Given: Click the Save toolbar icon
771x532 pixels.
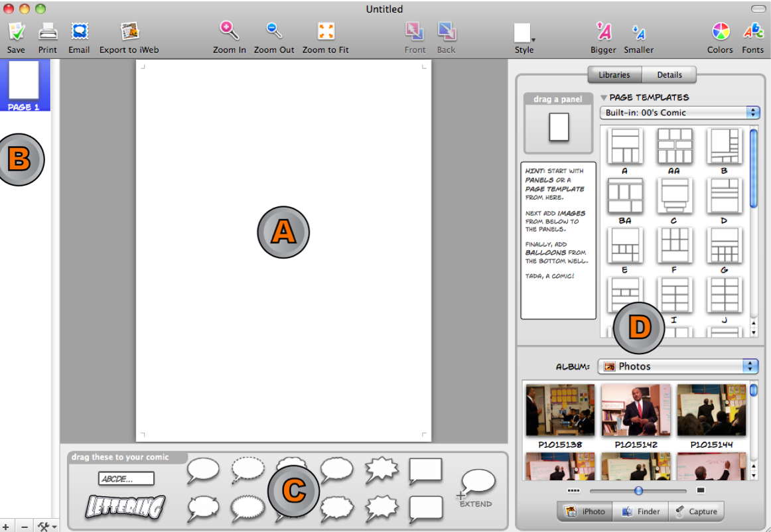Looking at the screenshot, I should 16,32.
